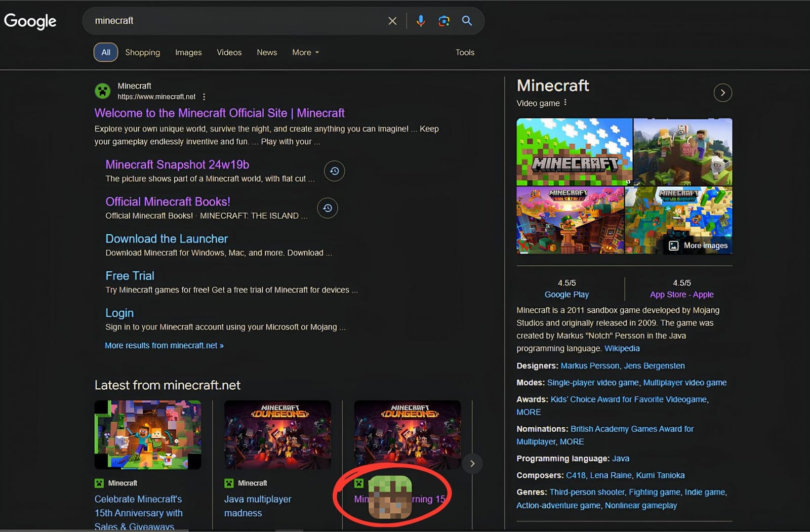
Task: Start a voice search with the microphone icon
Action: [x=421, y=21]
